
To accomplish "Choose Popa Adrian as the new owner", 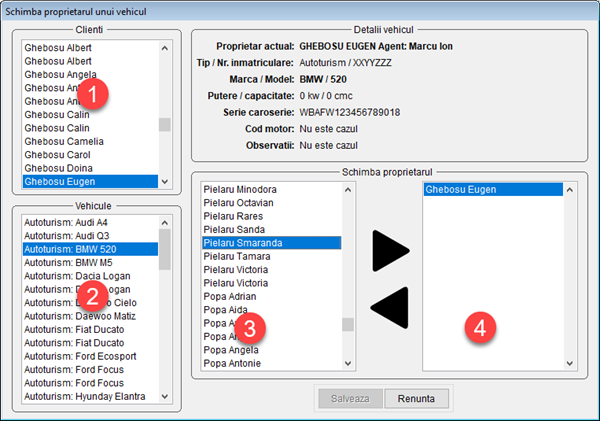I will point(229,296).
